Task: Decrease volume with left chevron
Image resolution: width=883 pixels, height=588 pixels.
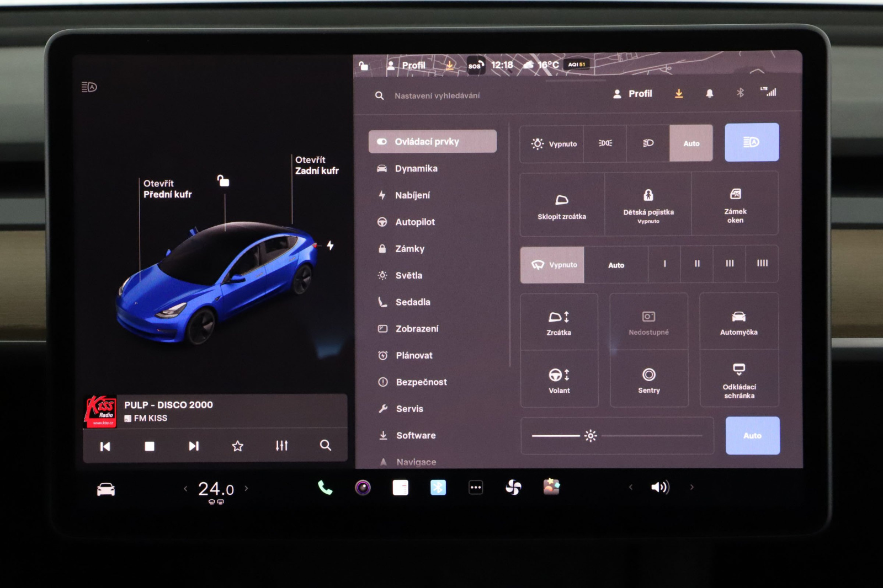Action: (631, 487)
